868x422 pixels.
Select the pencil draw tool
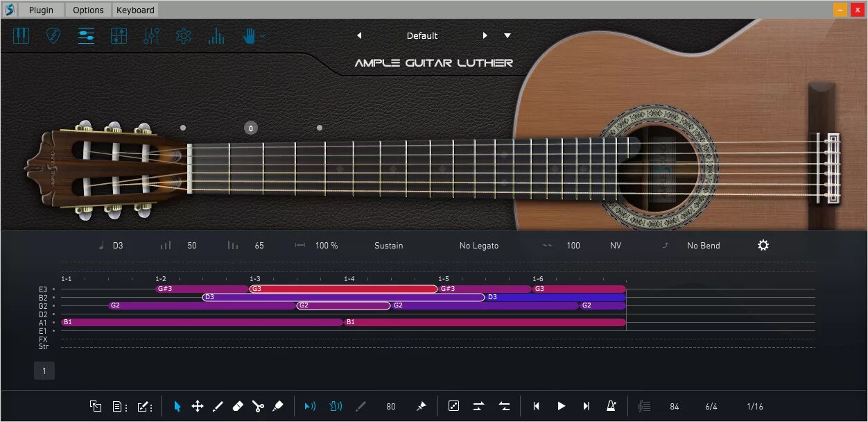[x=217, y=407]
